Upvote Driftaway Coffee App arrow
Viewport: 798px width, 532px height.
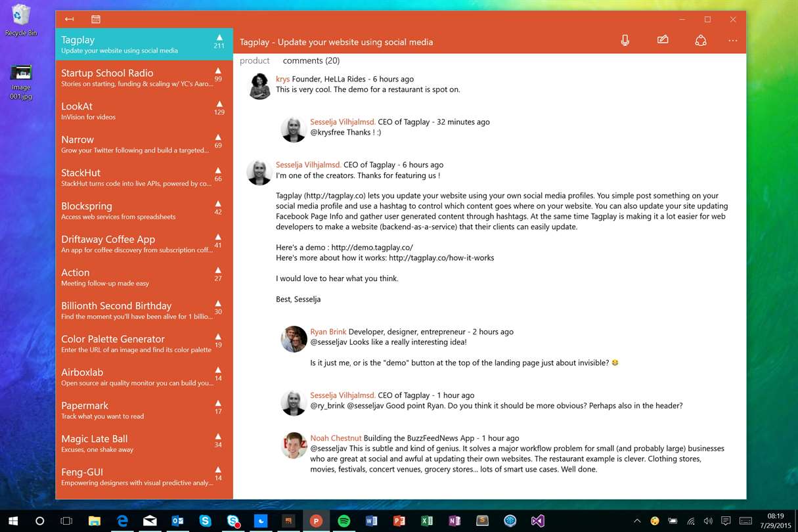tap(219, 237)
